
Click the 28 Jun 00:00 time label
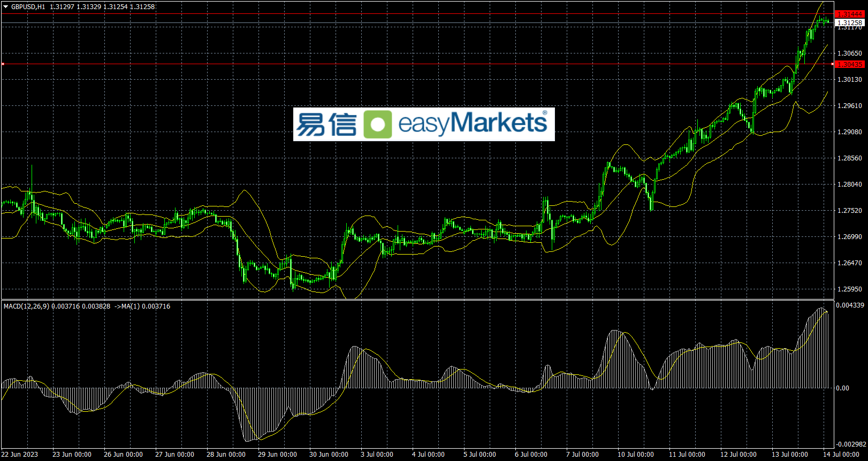coord(226,455)
